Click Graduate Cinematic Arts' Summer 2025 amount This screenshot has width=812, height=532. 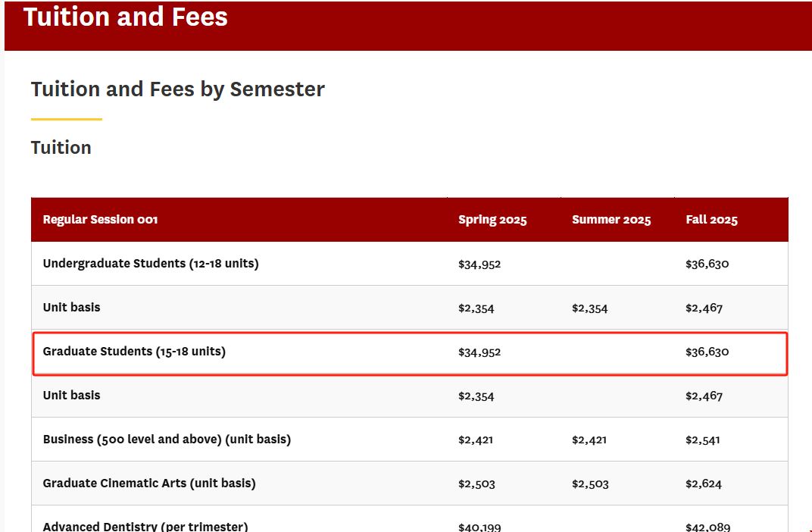(590, 484)
